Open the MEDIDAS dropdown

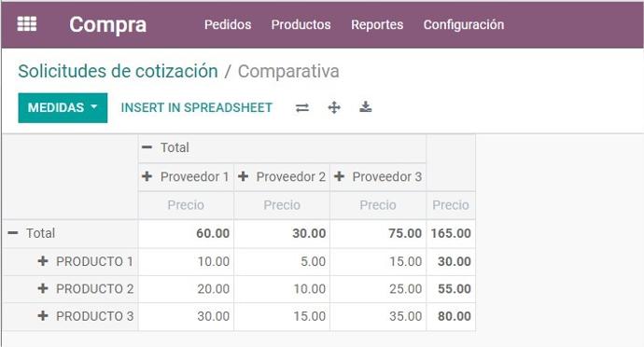(63, 108)
